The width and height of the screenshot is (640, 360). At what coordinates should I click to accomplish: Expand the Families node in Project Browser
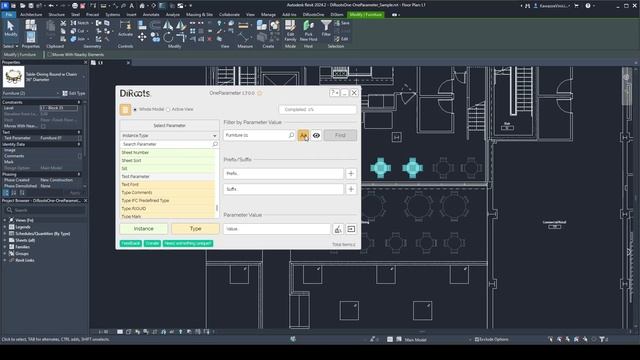click(x=5, y=247)
